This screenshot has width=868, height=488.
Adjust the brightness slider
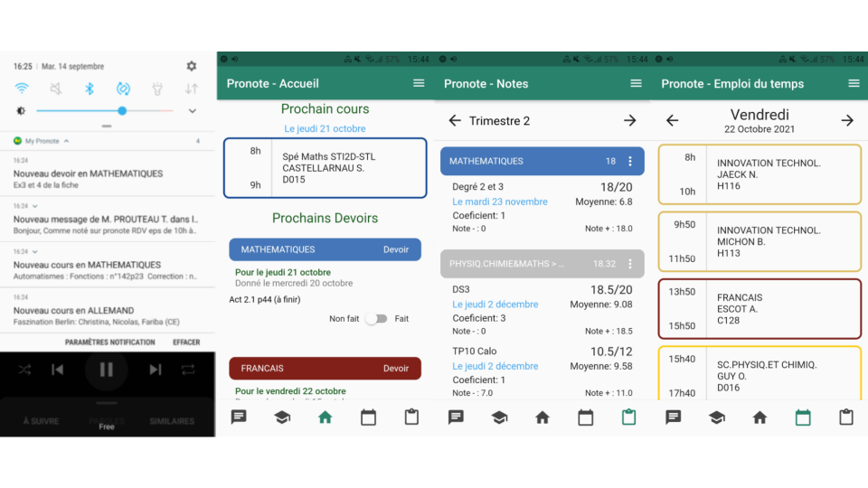[x=122, y=111]
